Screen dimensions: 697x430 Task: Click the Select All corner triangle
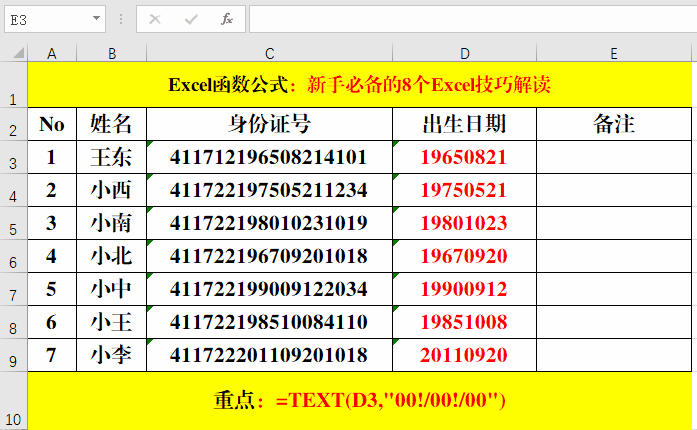[14, 53]
